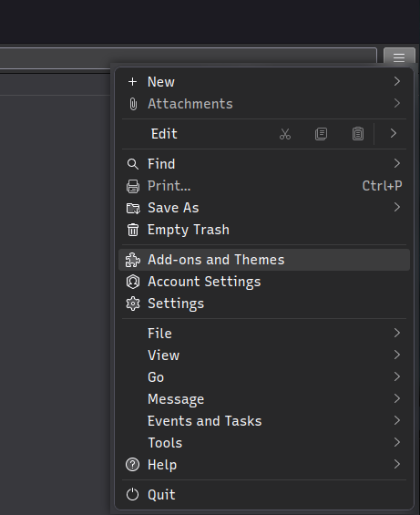Expand the View submenu chevron
The width and height of the screenshot is (420, 515).
point(397,355)
